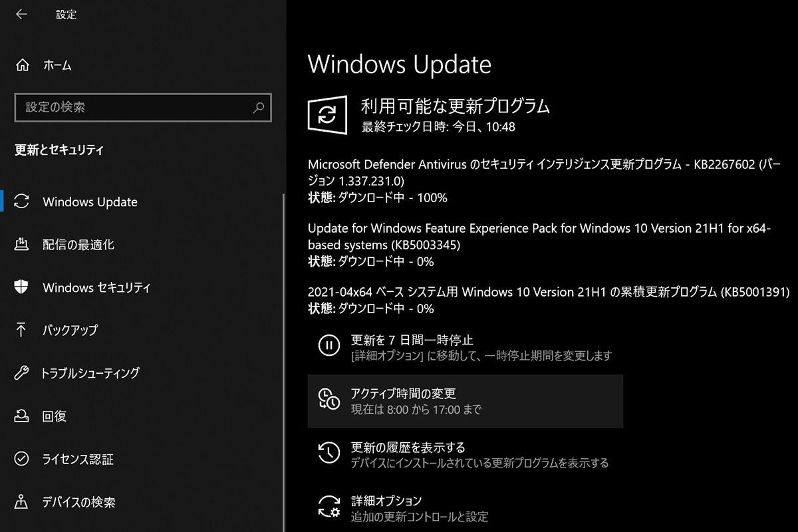
Task: Click the [詳細オプション] に移動して description text
Action: tap(481, 356)
